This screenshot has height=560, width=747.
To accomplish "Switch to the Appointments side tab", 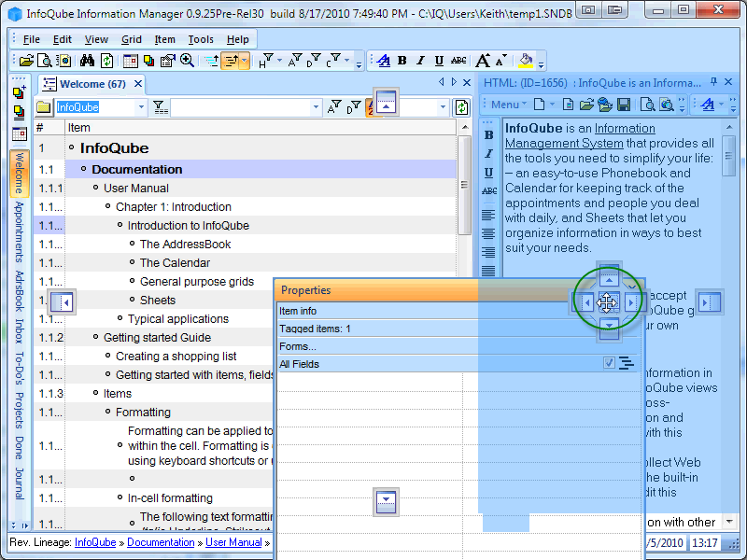I will coord(19,231).
